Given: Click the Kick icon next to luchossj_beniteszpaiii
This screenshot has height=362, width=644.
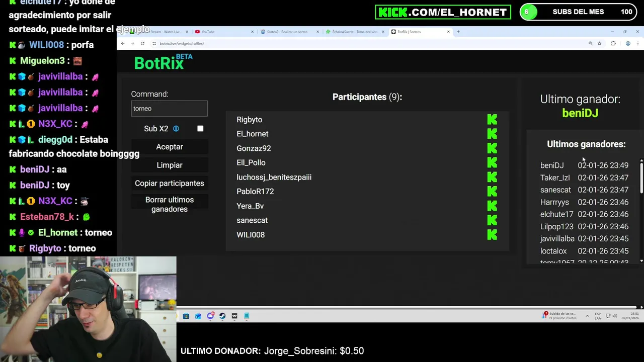Looking at the screenshot, I should click(x=492, y=177).
